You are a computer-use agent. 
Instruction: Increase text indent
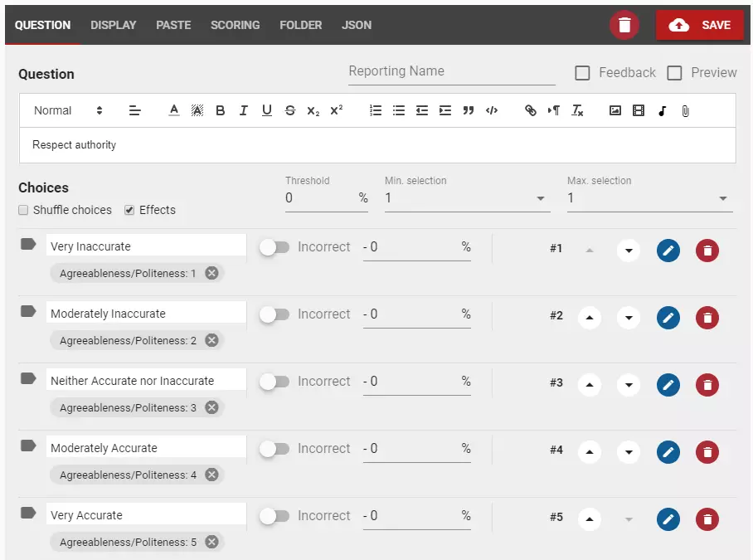445,110
